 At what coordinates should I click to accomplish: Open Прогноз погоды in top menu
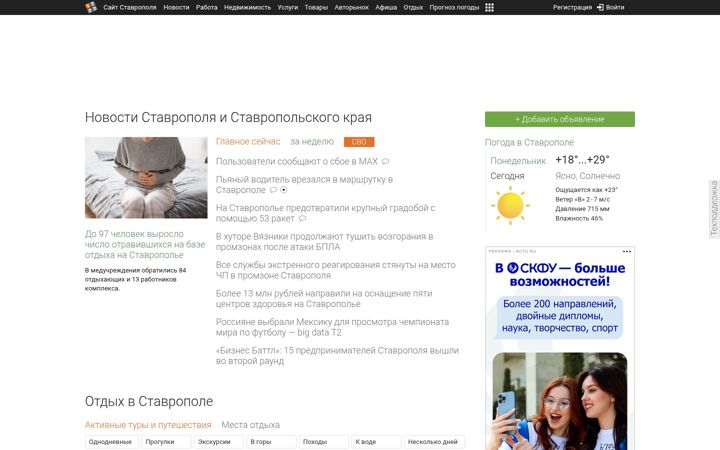[x=454, y=7]
